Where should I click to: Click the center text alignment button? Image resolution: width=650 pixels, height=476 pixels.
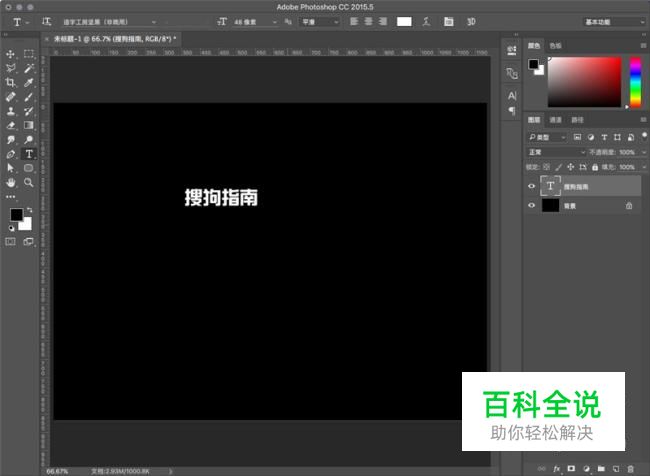tap(369, 21)
